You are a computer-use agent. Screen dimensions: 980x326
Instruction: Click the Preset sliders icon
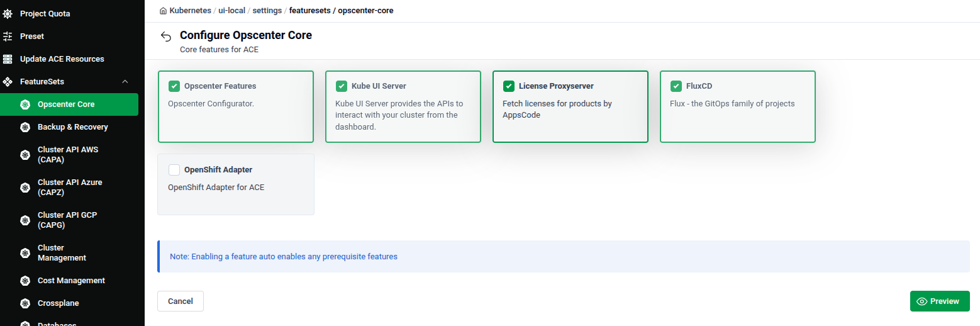coord(8,36)
